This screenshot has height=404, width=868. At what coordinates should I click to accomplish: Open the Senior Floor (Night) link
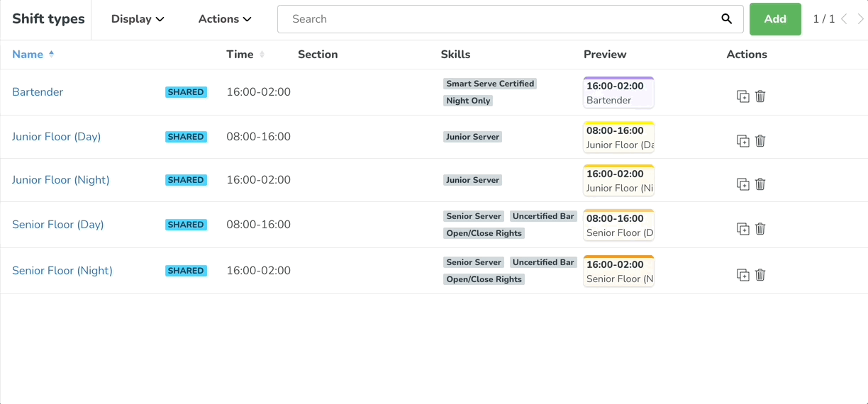pyautogui.click(x=62, y=271)
